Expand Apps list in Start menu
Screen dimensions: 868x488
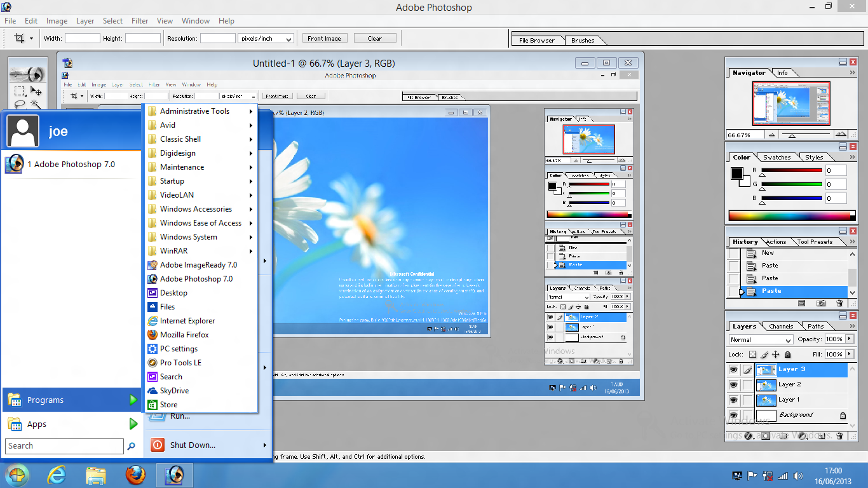133,424
